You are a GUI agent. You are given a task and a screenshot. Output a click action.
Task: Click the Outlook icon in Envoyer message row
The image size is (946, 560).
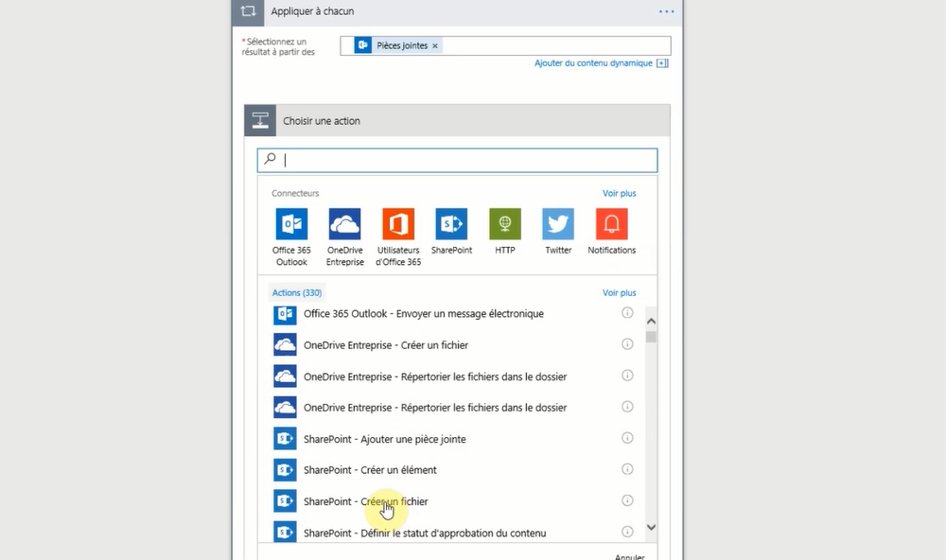[285, 314]
